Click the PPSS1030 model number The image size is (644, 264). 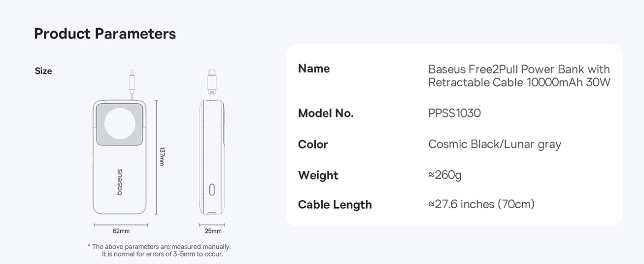454,113
